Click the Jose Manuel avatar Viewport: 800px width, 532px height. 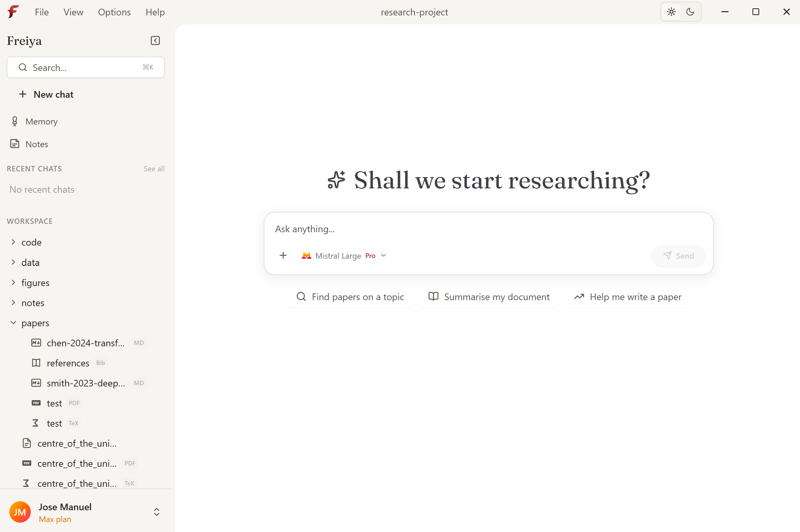(x=20, y=512)
